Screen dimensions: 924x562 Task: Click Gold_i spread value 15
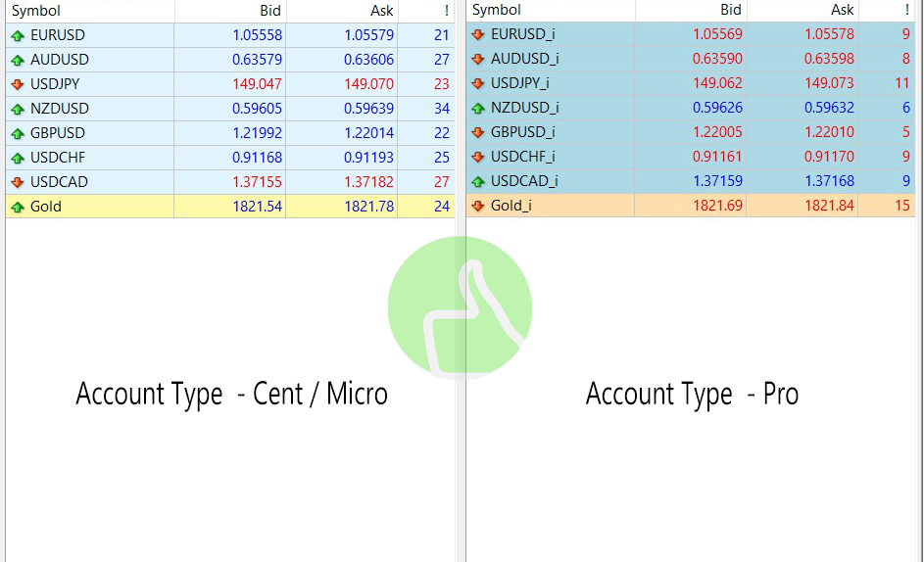902,205
